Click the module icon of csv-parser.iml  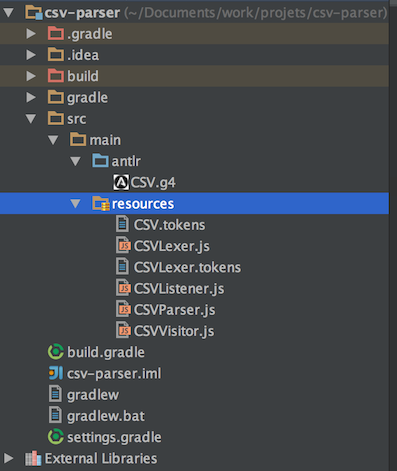point(56,373)
